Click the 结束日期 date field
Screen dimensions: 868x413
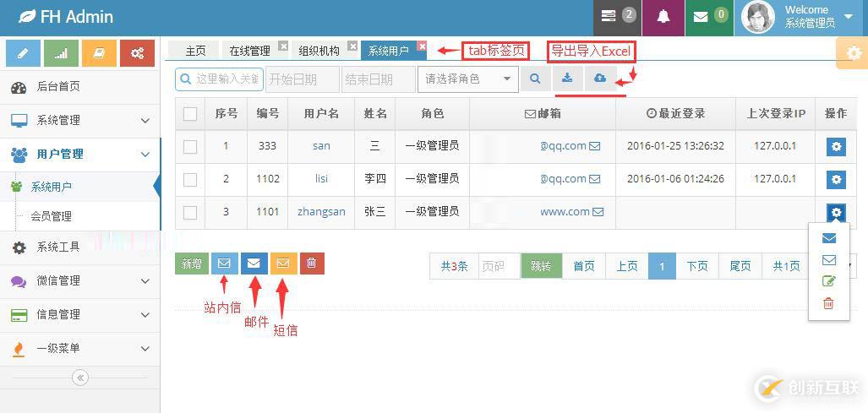tap(379, 79)
